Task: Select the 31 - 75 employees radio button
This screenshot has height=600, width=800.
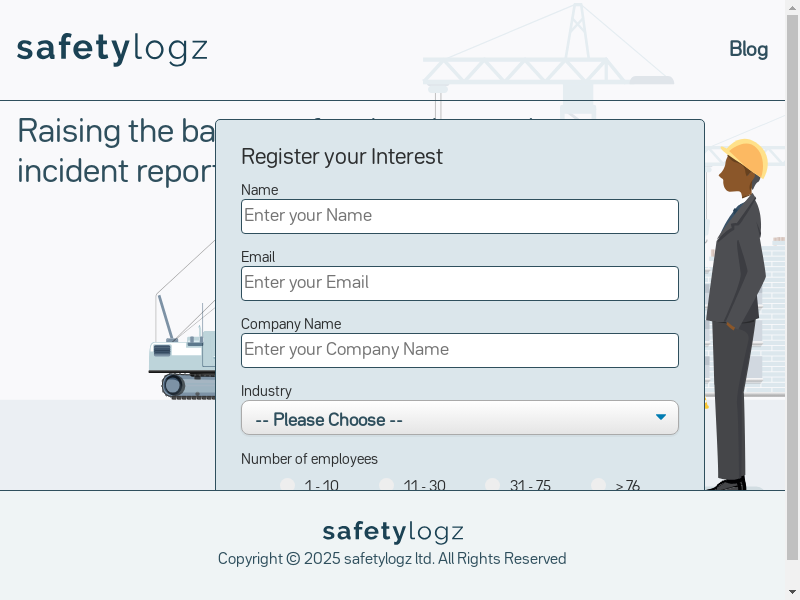Action: coord(493,485)
